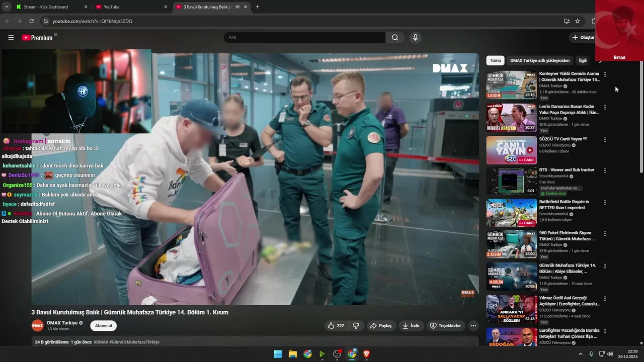644x362 pixels.
Task: Go forward in browser history
Action: pos(19,21)
